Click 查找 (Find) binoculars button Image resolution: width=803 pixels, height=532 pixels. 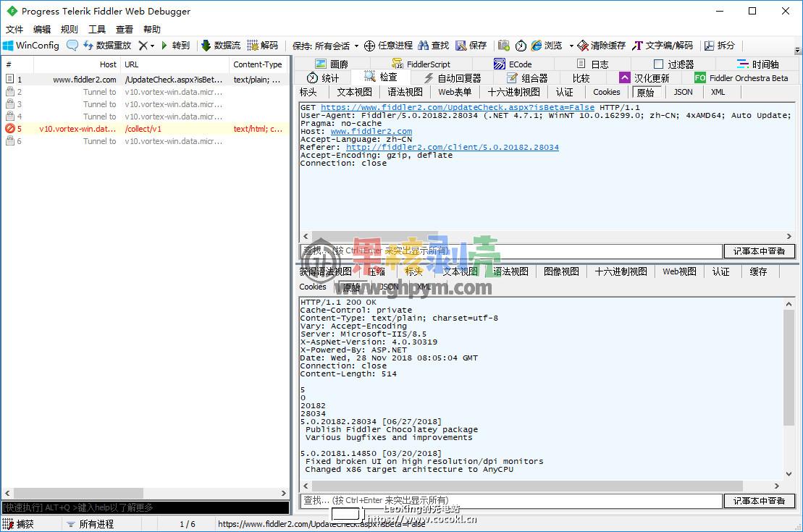point(433,46)
